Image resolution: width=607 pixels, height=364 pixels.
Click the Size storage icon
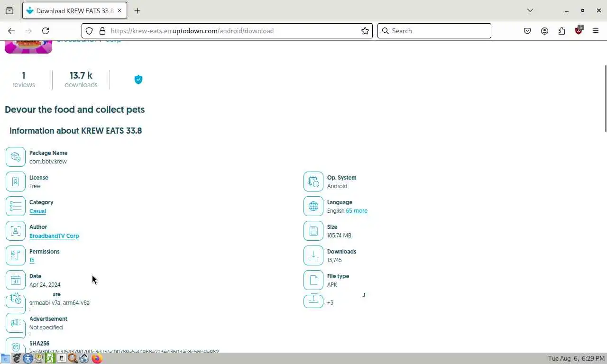313,231
